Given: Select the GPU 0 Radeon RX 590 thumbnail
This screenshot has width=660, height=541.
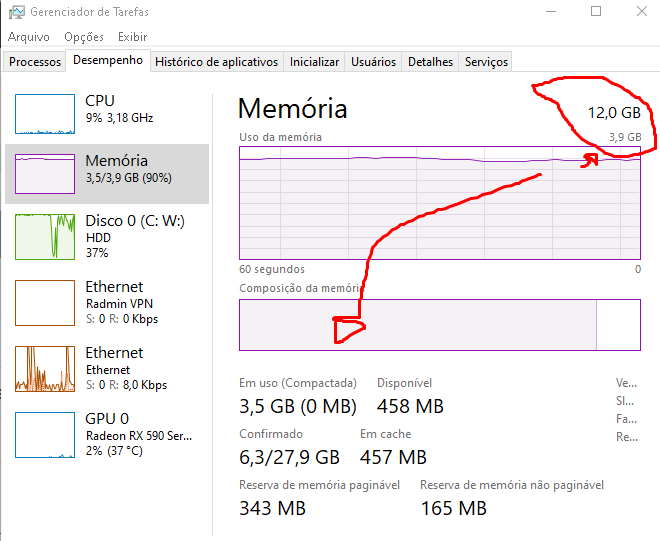Looking at the screenshot, I should [45, 435].
